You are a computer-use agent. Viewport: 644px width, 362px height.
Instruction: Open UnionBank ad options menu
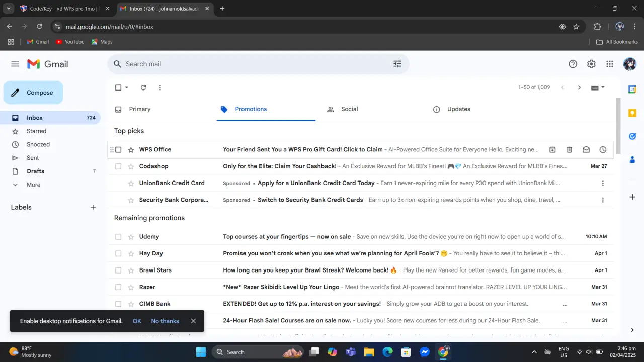tap(603, 183)
